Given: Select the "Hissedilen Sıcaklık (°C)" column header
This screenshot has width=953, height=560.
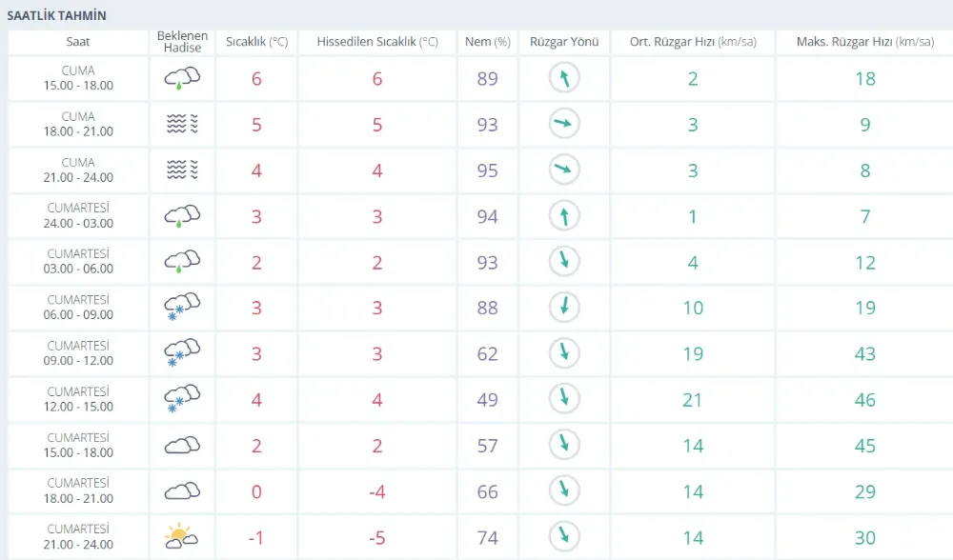Looking at the screenshot, I should [x=377, y=42].
